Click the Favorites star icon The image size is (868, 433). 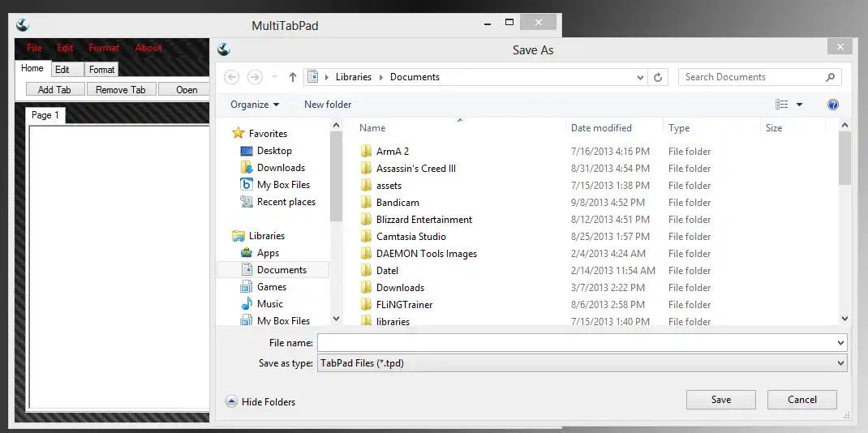[238, 133]
